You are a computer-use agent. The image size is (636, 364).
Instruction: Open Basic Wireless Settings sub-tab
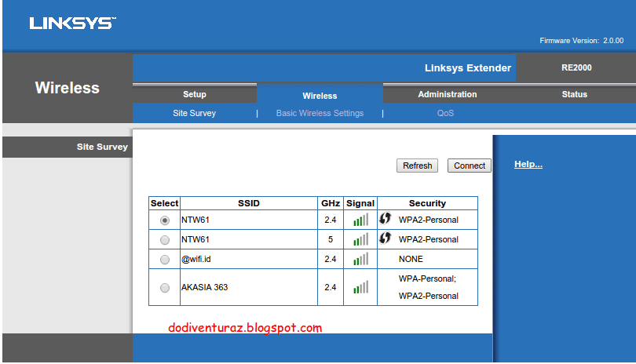tap(320, 113)
